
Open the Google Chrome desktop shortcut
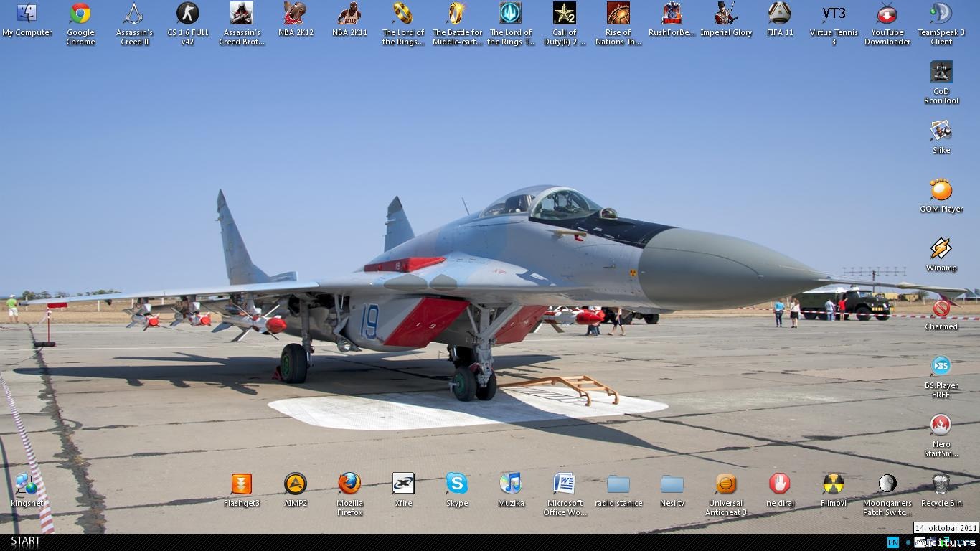(80, 14)
